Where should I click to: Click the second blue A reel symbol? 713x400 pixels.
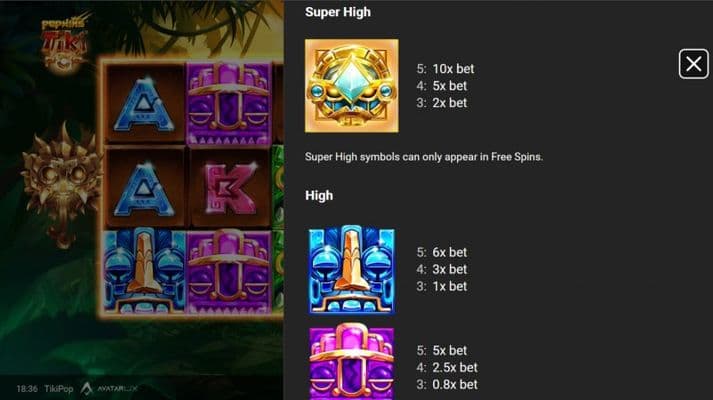click(144, 188)
